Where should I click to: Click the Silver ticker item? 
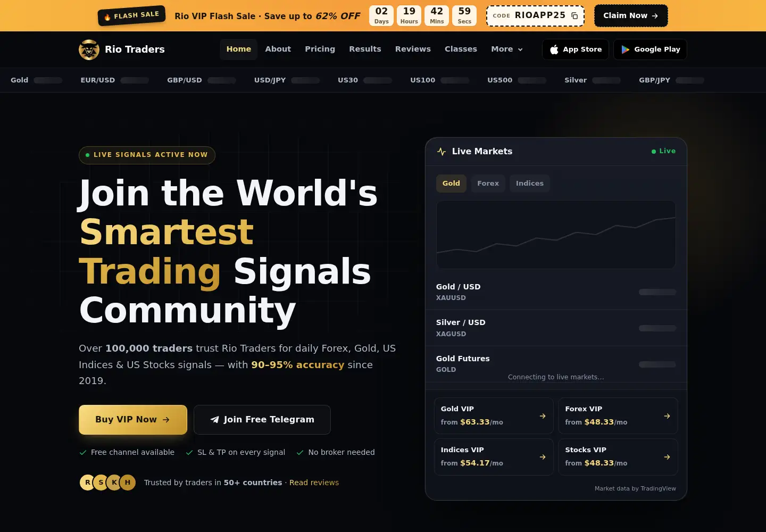(x=593, y=80)
